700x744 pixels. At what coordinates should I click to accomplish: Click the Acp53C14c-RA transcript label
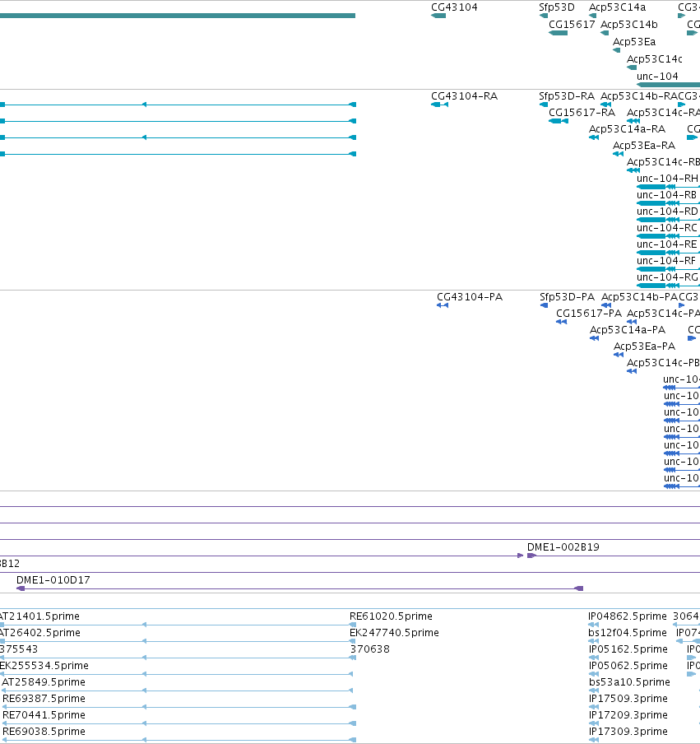[x=663, y=113]
